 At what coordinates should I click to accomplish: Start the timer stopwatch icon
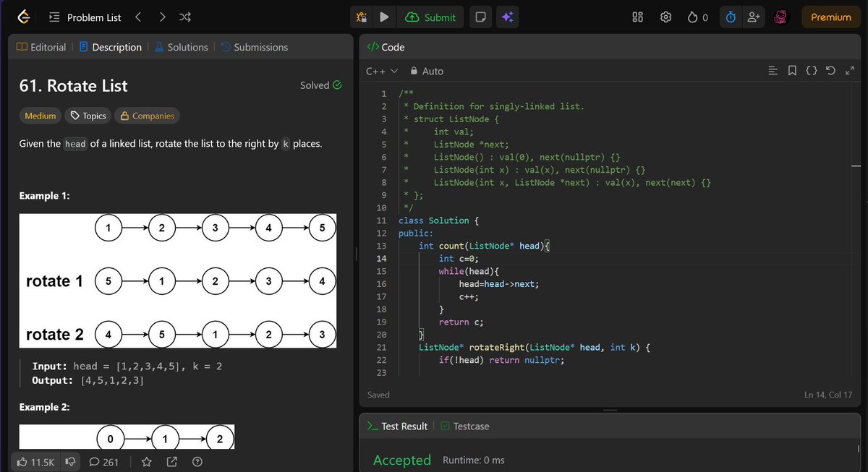click(731, 17)
